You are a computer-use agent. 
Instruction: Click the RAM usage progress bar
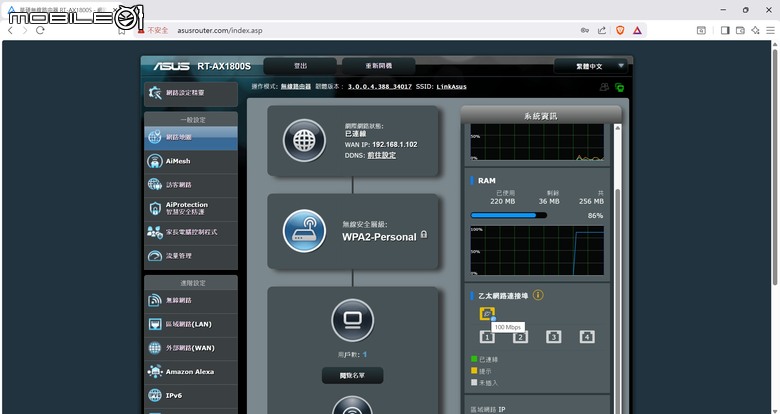pyautogui.click(x=508, y=215)
